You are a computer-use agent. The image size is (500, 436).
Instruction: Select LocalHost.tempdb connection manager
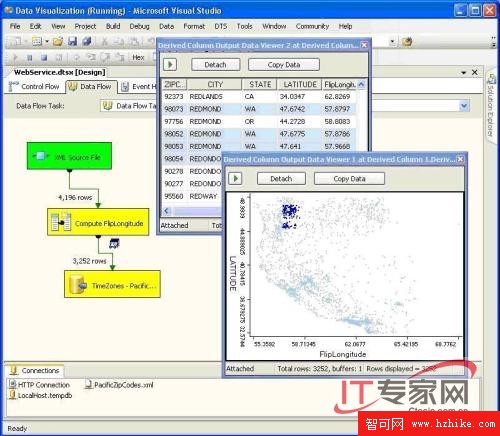pyautogui.click(x=41, y=395)
